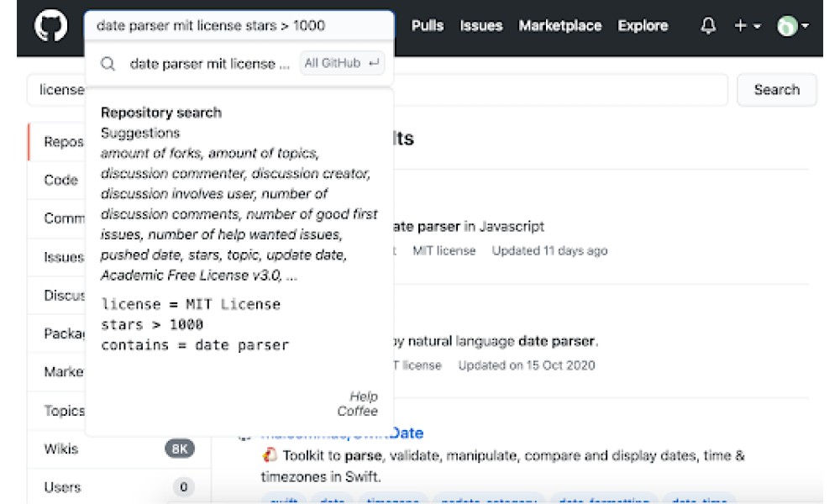Select the Wikis filter in sidebar
840x504 pixels.
(119, 449)
